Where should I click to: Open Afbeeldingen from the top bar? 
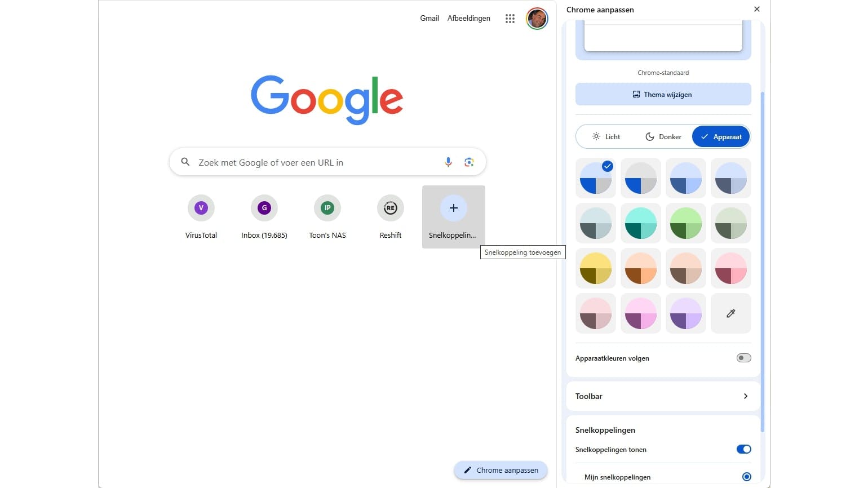pyautogui.click(x=468, y=18)
